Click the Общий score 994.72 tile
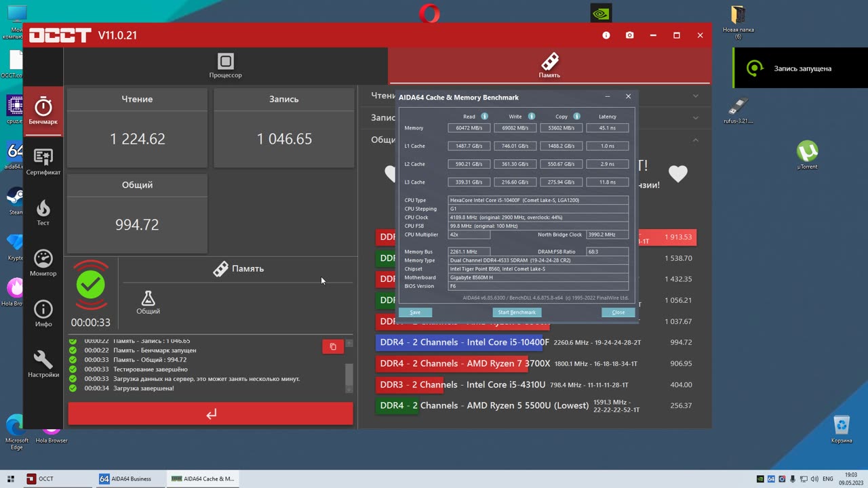This screenshot has height=488, width=868. point(137,213)
